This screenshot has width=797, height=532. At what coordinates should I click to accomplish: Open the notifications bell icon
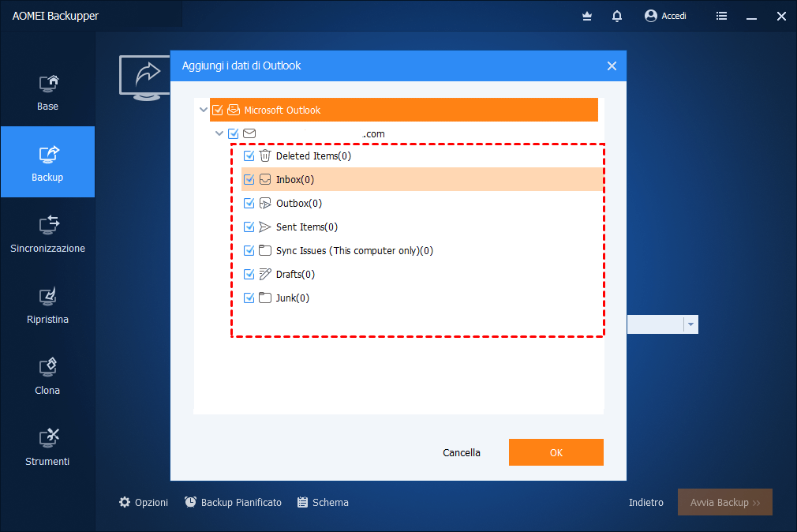pyautogui.click(x=616, y=17)
